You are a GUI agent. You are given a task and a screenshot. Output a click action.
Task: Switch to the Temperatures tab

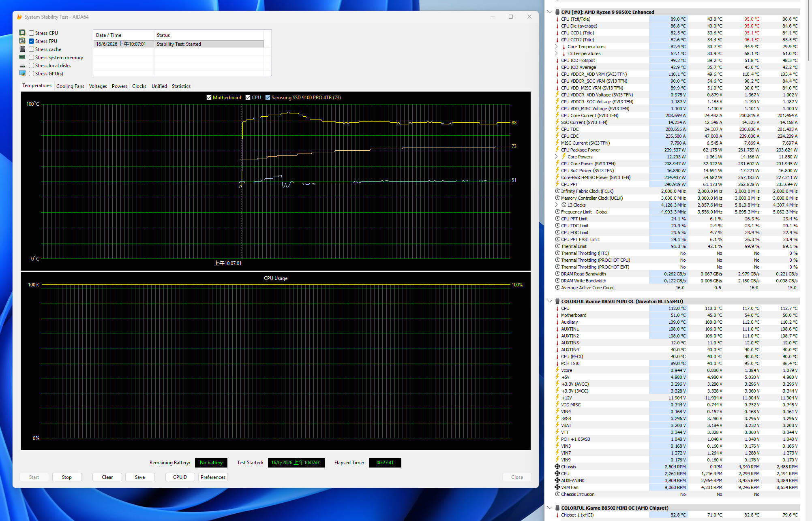(37, 86)
